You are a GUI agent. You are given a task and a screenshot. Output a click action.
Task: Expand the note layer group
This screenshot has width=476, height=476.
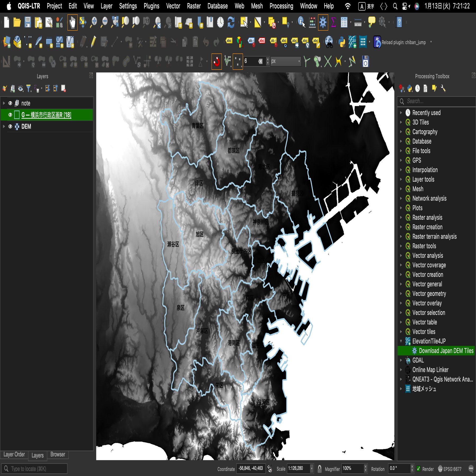tap(4, 103)
